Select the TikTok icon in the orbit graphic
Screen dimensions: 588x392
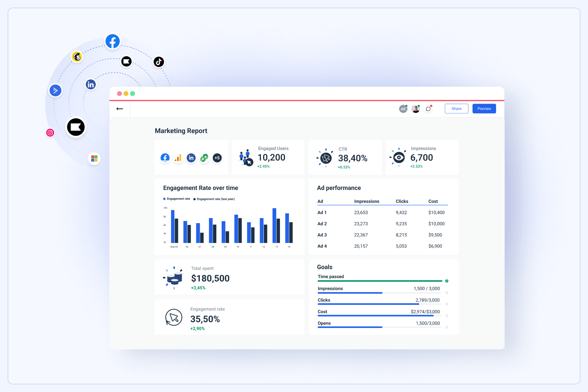[x=159, y=61]
